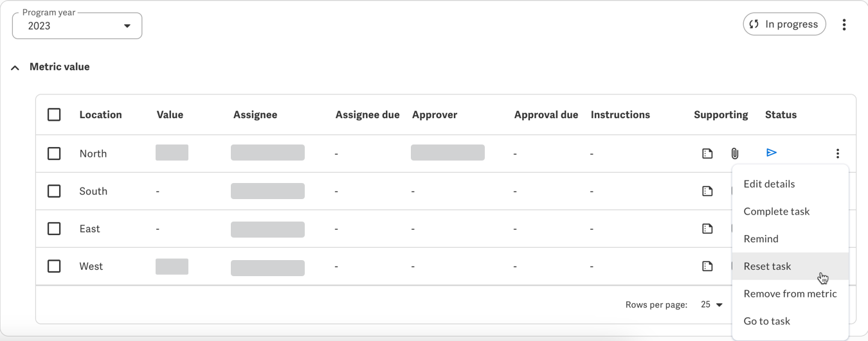Viewport: 868px width, 341px height.
Task: Click the blue sent status icon for North
Action: [x=772, y=153]
